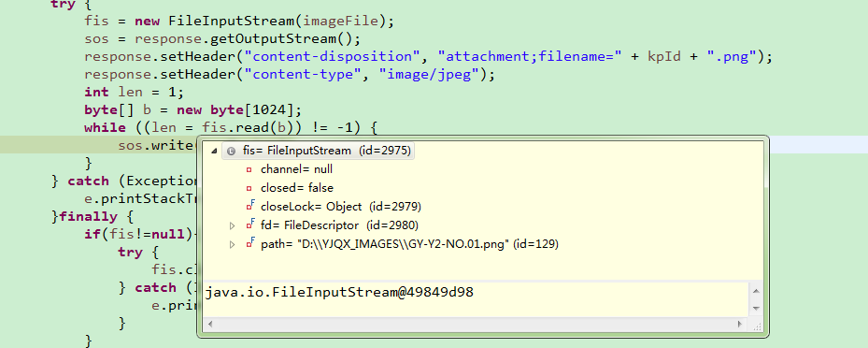Click the int len = 1 line
Viewport: 868px width, 348px height.
134,92
